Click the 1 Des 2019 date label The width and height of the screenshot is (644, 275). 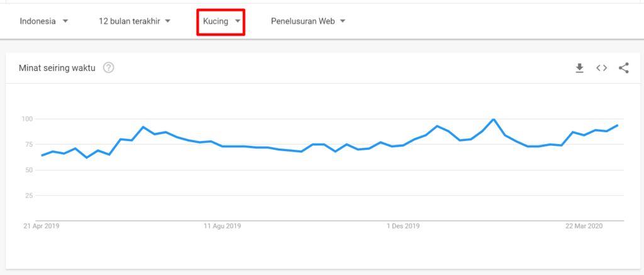pyautogui.click(x=403, y=227)
